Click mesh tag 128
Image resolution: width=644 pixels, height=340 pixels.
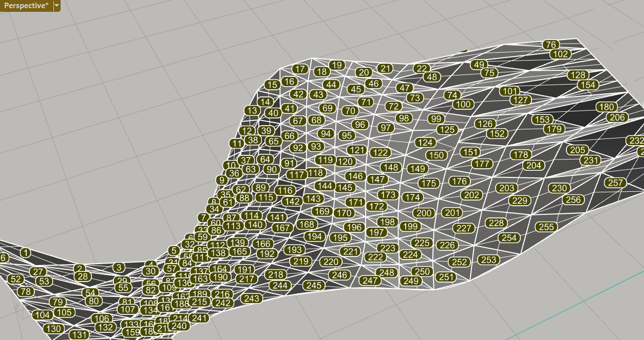tap(577, 75)
